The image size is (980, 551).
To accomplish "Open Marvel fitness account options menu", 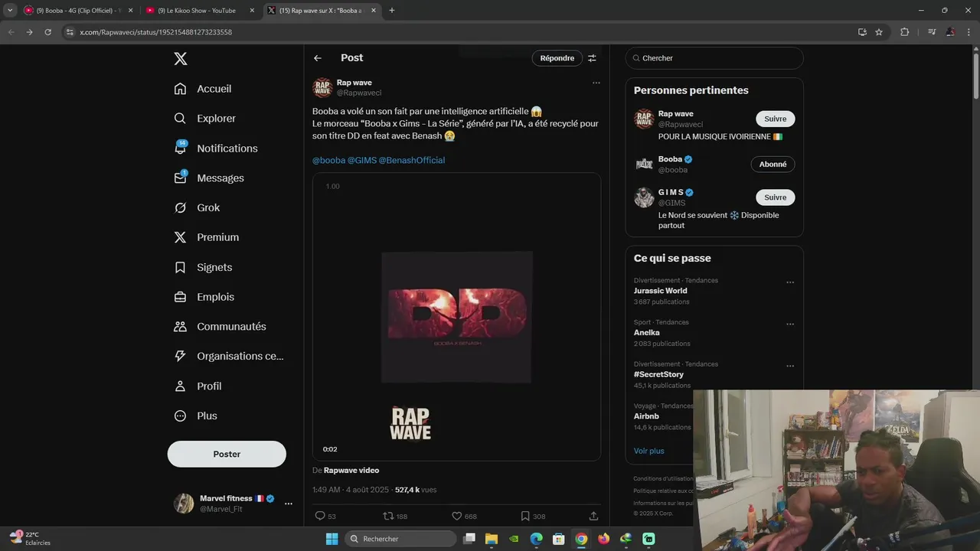I will point(289,504).
